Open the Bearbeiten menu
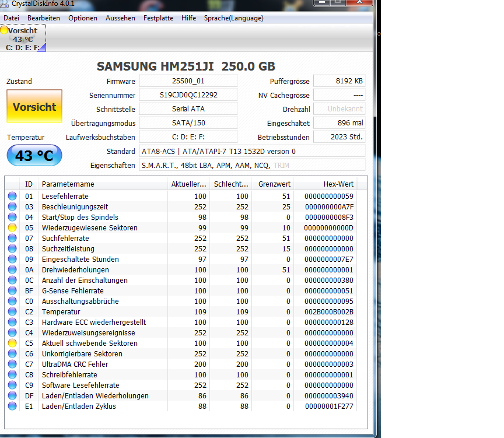The height and width of the screenshot is (438, 504). click(44, 18)
